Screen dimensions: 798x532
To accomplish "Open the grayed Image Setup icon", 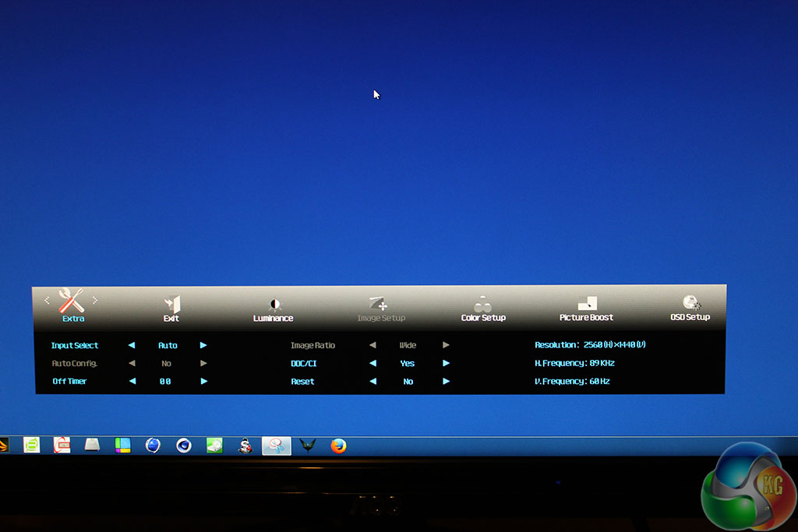I will pyautogui.click(x=379, y=303).
